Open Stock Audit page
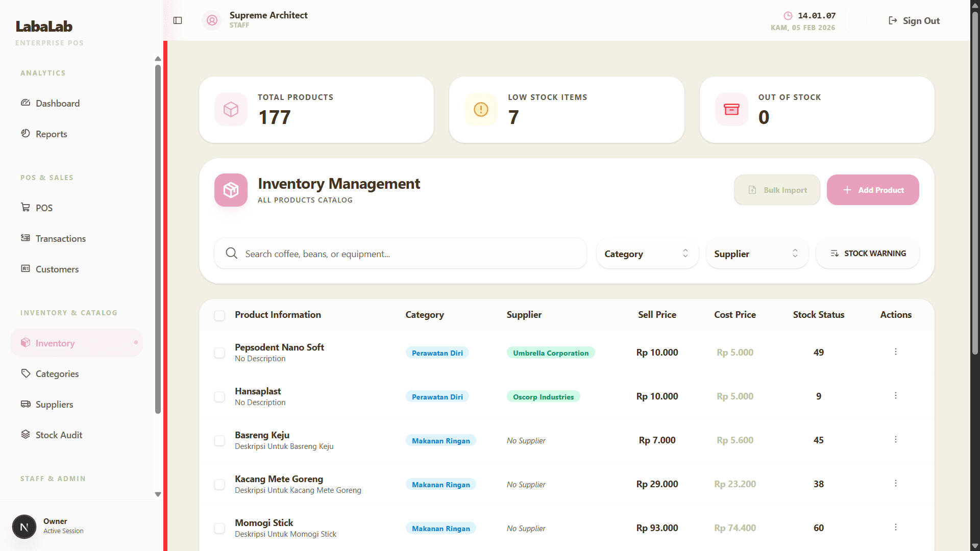 [77, 435]
